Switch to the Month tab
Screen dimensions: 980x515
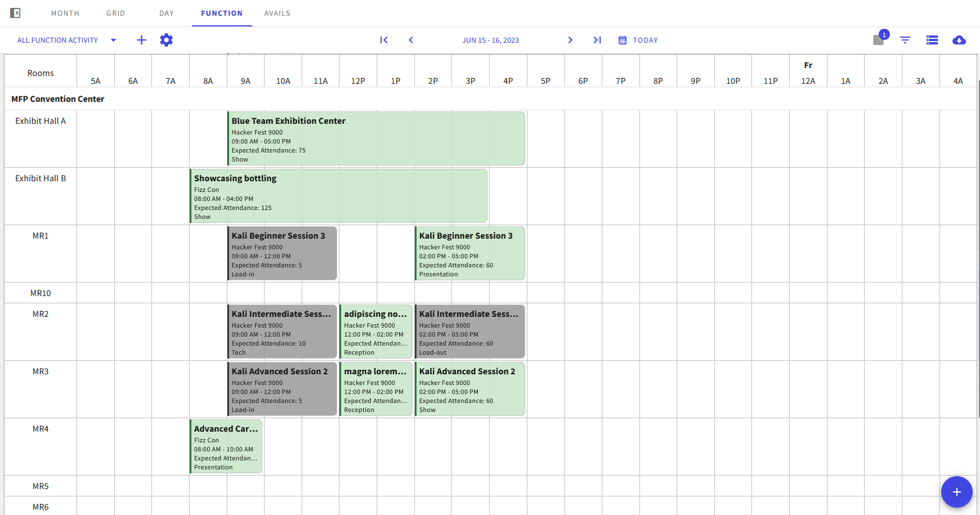[65, 13]
